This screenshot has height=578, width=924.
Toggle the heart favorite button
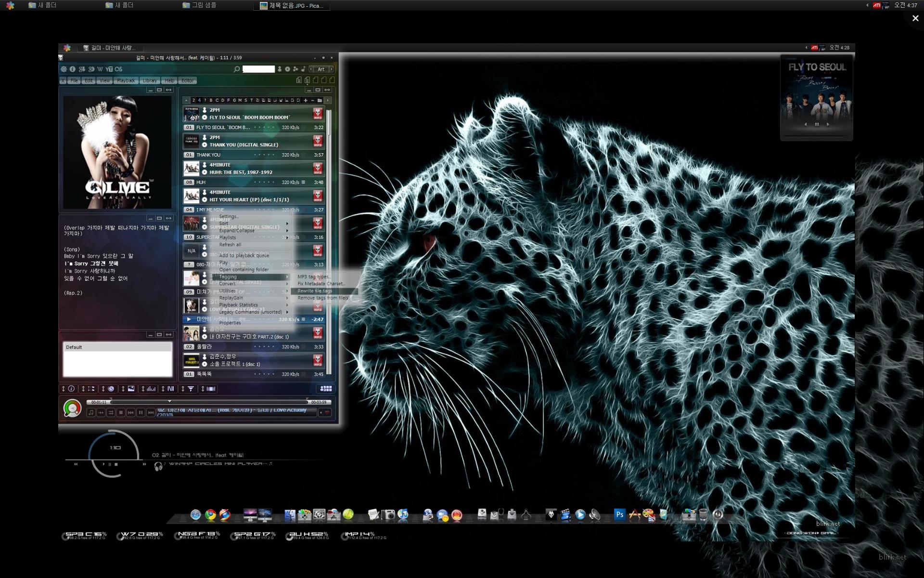pyautogui.click(x=327, y=413)
